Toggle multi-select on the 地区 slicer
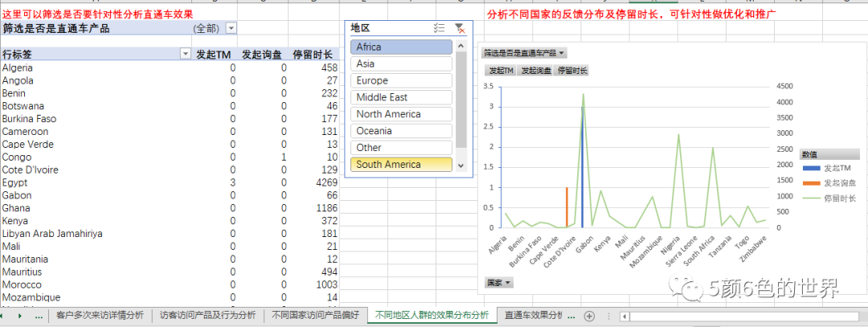This screenshot has width=868, height=327. coord(439,28)
